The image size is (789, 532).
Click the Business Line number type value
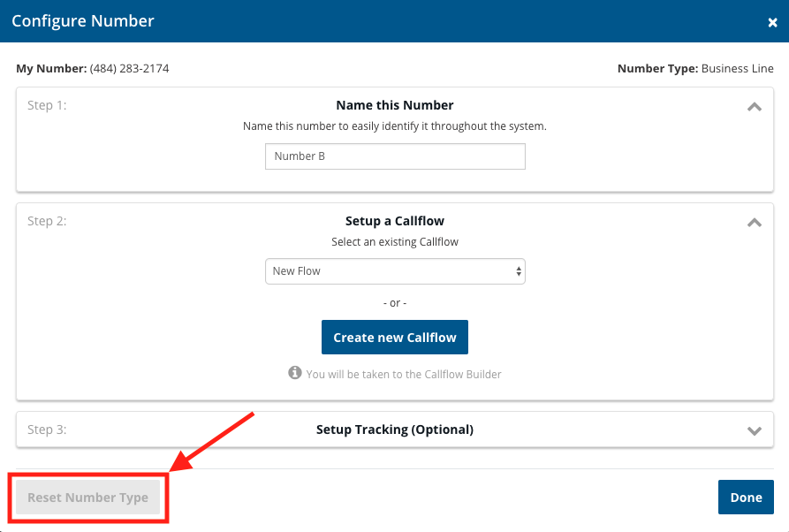(737, 68)
